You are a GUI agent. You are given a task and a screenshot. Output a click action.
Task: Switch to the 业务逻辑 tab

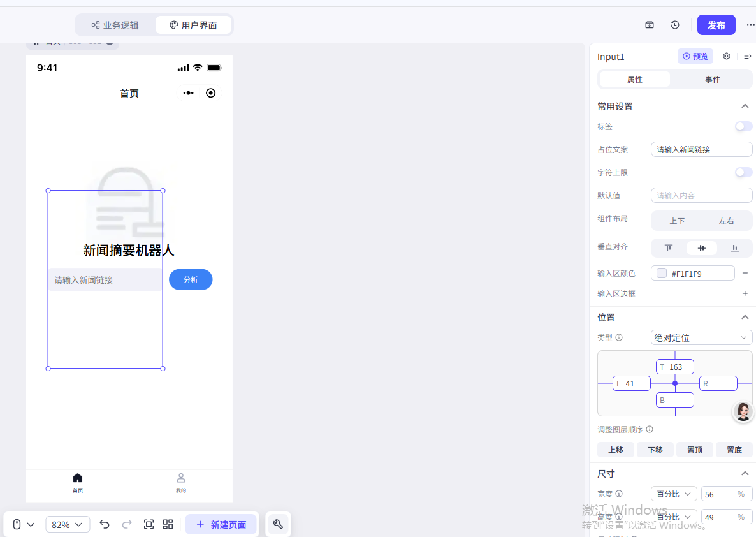click(x=115, y=26)
